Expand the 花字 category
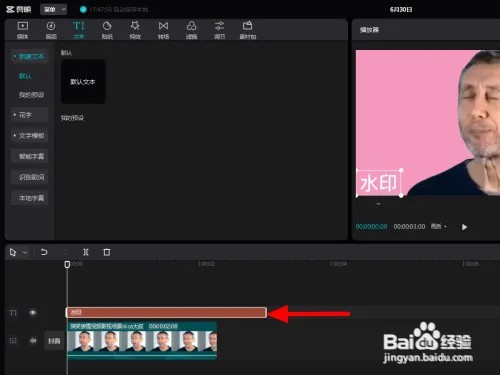The width and height of the screenshot is (500, 375). coord(30,115)
